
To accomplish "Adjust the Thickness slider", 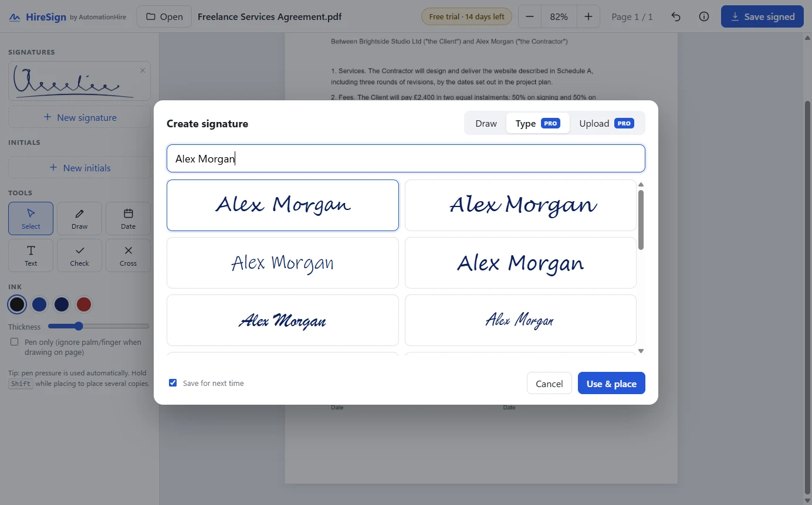I will pyautogui.click(x=99, y=326).
